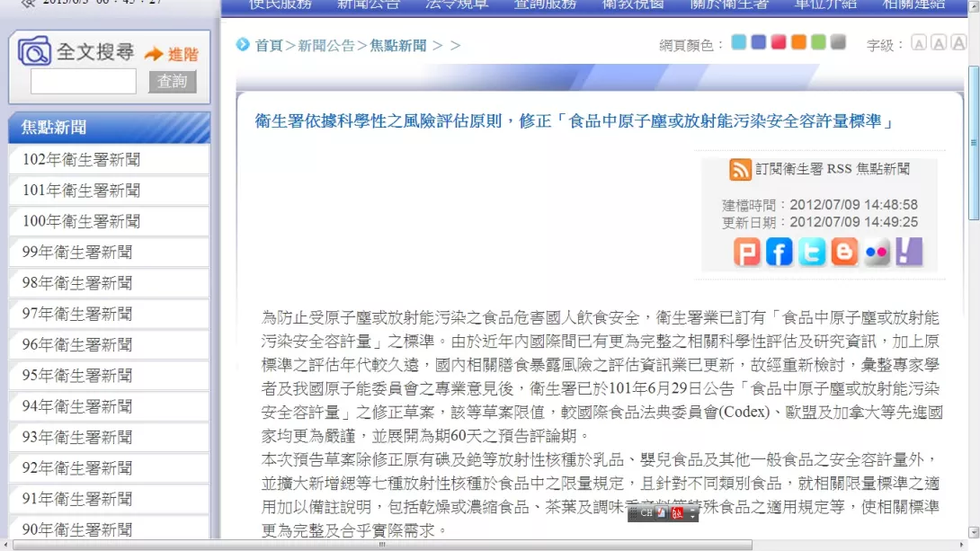This screenshot has height=551, width=980.
Task: Set font size to large A
Action: click(958, 43)
